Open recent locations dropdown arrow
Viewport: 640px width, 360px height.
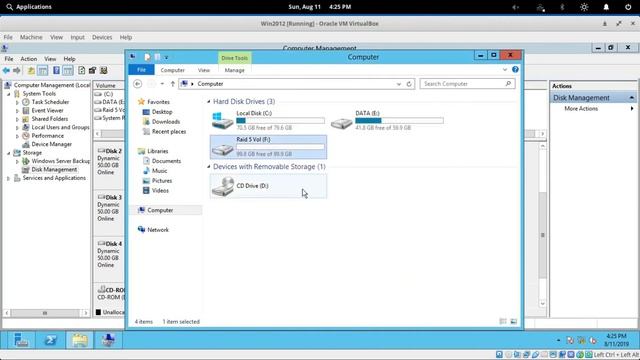162,84
